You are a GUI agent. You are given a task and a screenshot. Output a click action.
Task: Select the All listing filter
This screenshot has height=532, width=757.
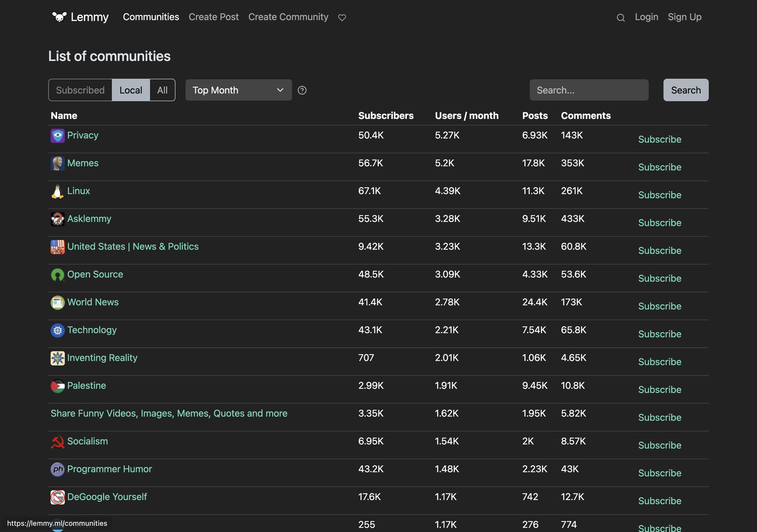(x=162, y=90)
